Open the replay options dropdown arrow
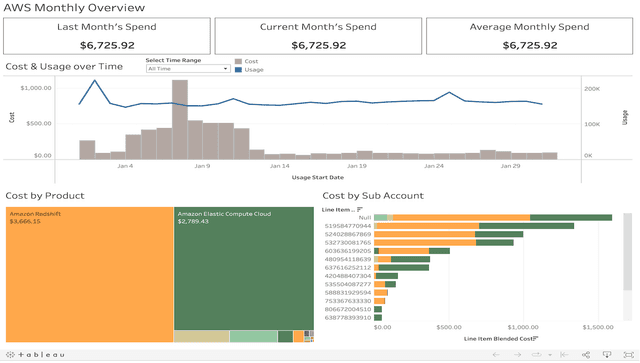Viewport: 640px width, 363px height. [550, 355]
